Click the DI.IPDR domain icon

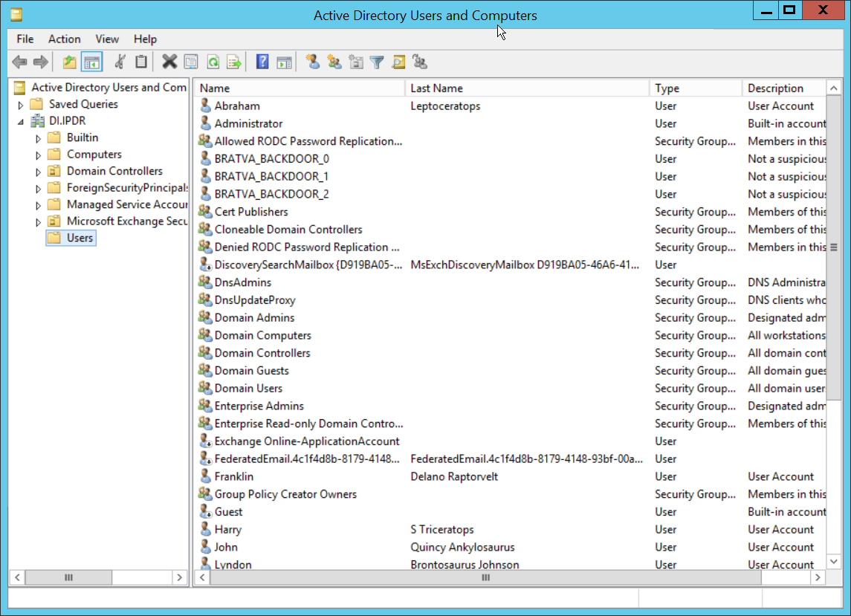[x=37, y=120]
